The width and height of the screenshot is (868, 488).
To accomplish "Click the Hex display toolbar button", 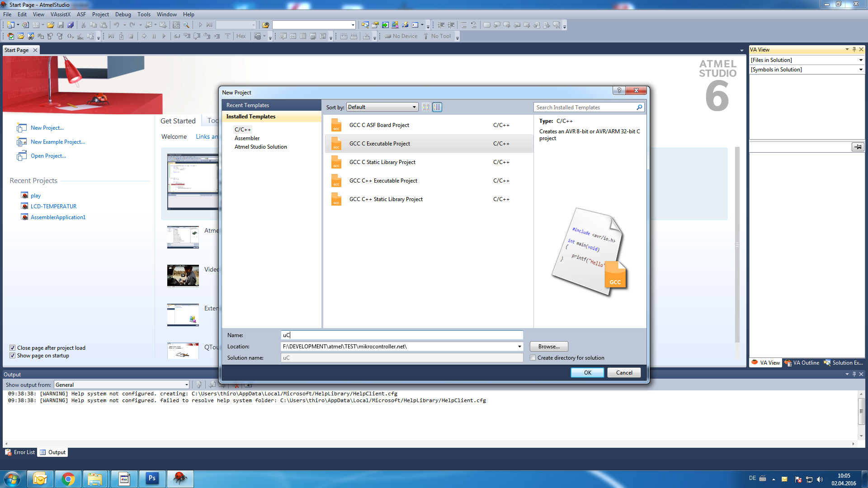I will click(241, 36).
